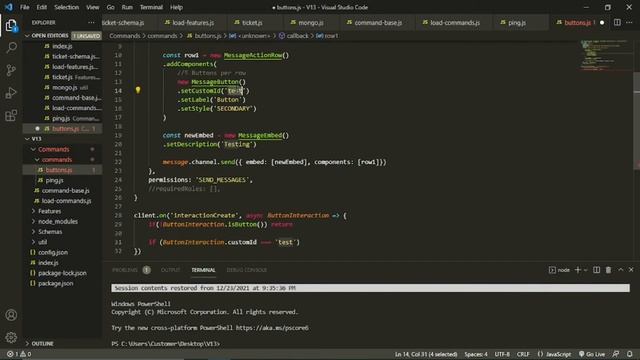Show the Output panel tab
This screenshot has width=640, height=360.
[170, 270]
